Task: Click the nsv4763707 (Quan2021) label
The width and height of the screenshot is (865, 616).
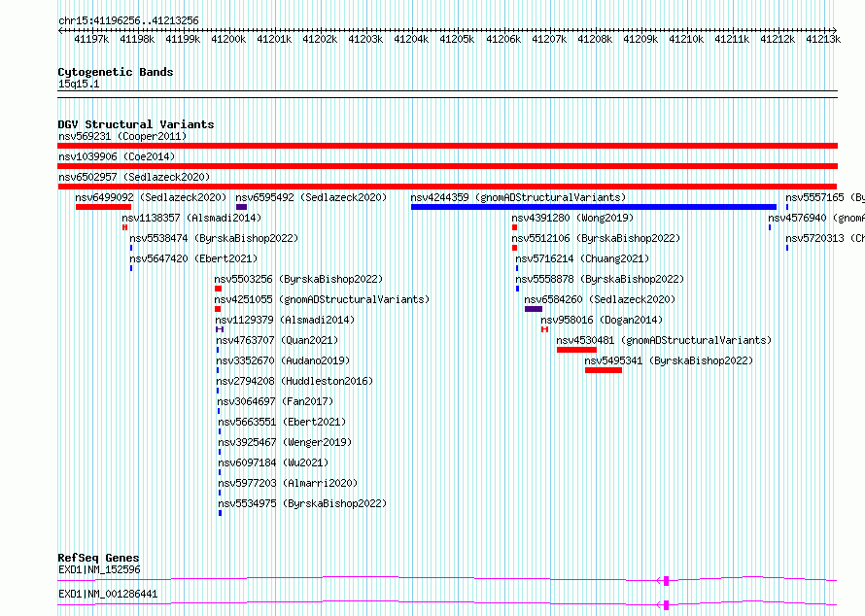Action: coord(277,340)
